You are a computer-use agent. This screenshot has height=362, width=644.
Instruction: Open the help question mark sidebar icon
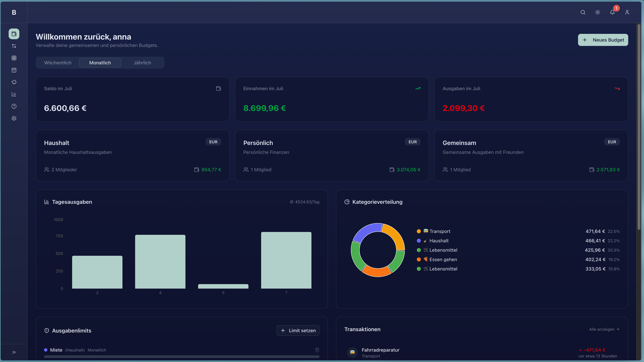(14, 106)
